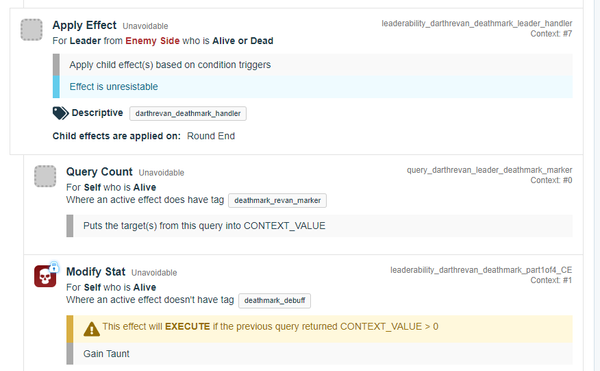
Task: Open the Apply Effect heading
Action: click(84, 25)
